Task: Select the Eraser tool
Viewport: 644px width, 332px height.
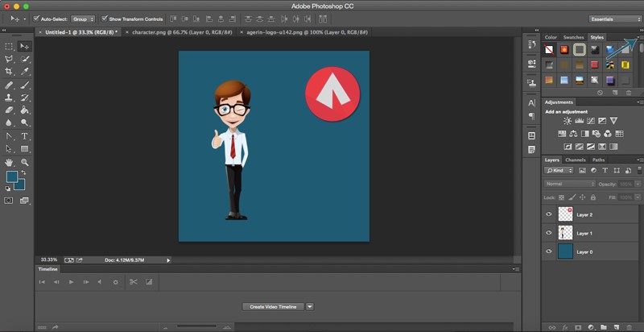Action: point(9,110)
